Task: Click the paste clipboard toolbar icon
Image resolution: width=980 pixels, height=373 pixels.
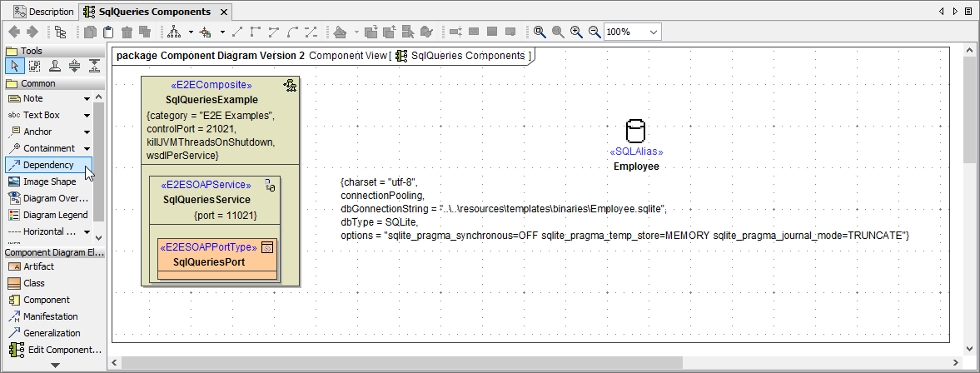Action: [x=108, y=32]
